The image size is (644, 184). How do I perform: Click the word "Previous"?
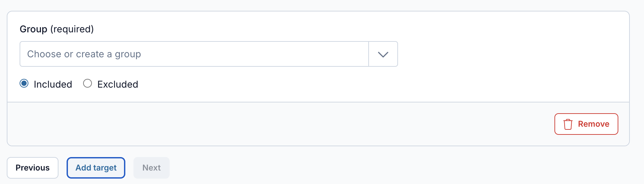point(32,168)
